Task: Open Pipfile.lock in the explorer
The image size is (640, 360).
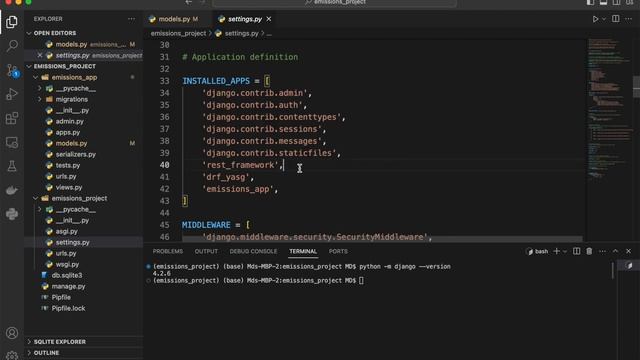Action: pos(68,308)
